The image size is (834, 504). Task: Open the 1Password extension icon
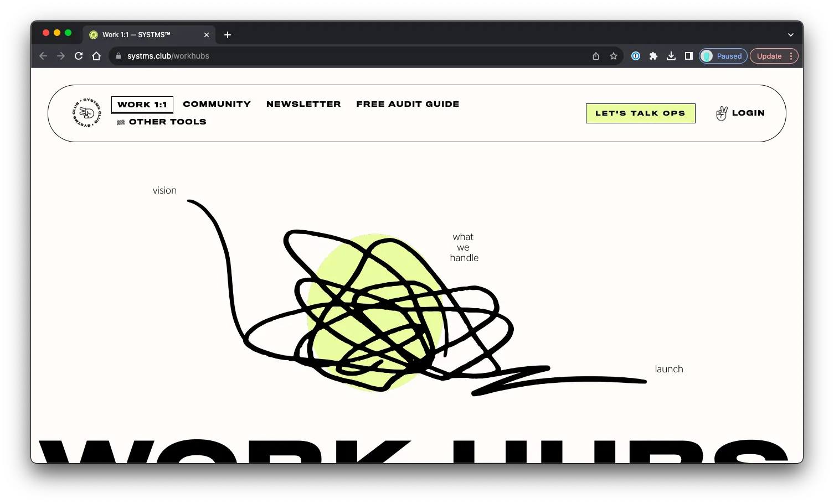tap(636, 56)
